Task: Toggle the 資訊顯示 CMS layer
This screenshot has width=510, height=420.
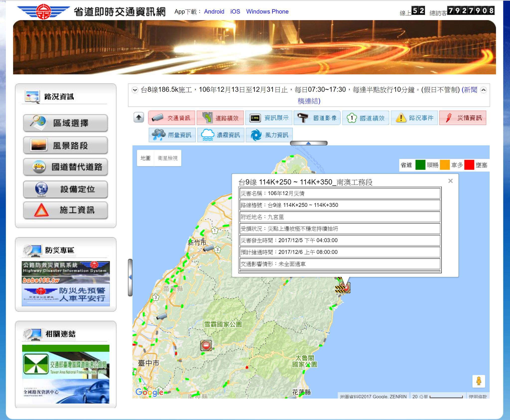Action: pyautogui.click(x=269, y=118)
